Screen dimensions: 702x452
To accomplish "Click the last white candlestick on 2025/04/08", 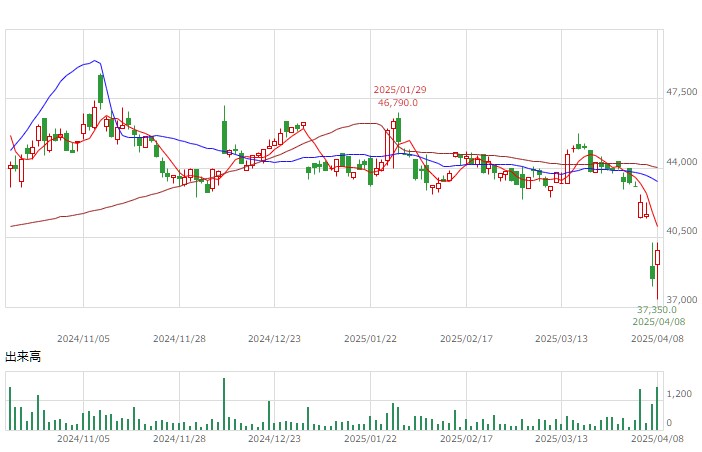I will [x=657, y=258].
